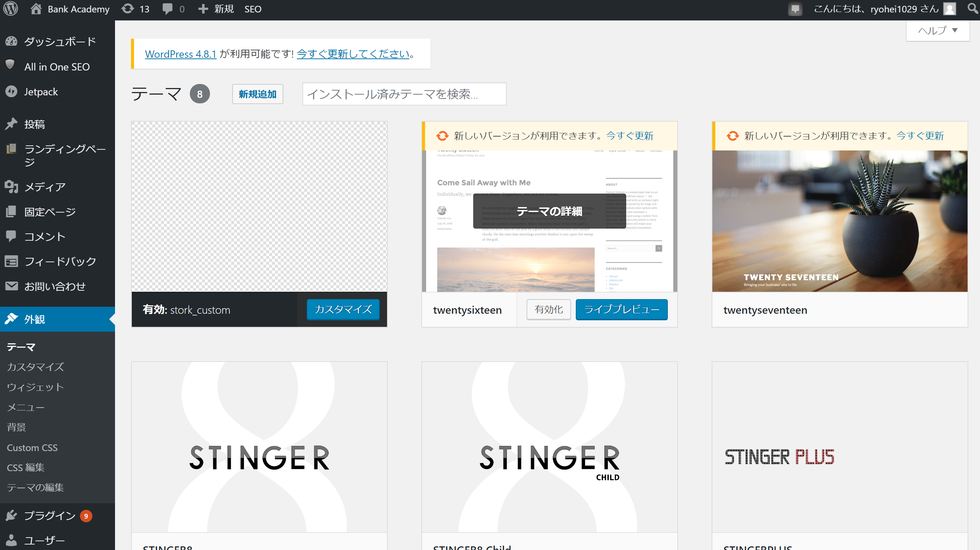Click the user avatar next to ryohei1029
The image size is (980, 550).
[x=950, y=9]
